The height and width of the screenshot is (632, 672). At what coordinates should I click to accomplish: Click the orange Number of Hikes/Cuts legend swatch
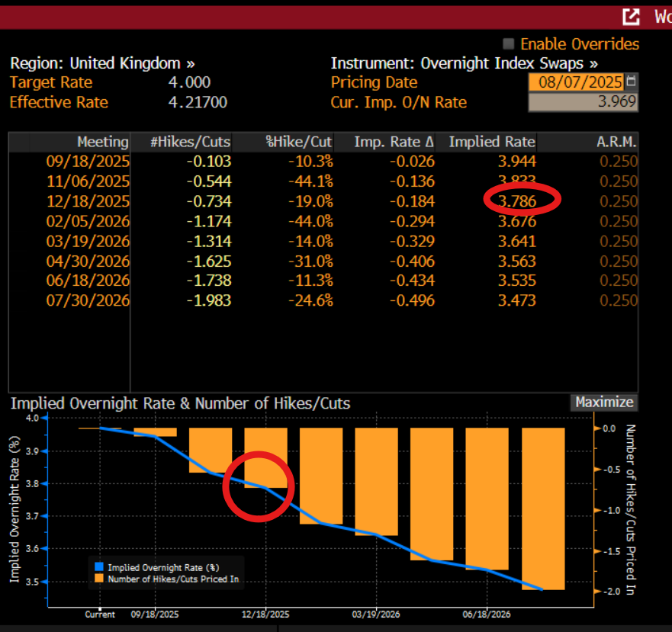(x=98, y=579)
